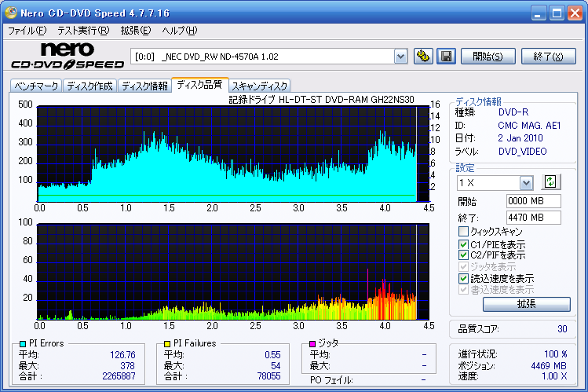Switch to the ディスク作成 tab
The height and width of the screenshot is (392, 588).
coord(90,86)
